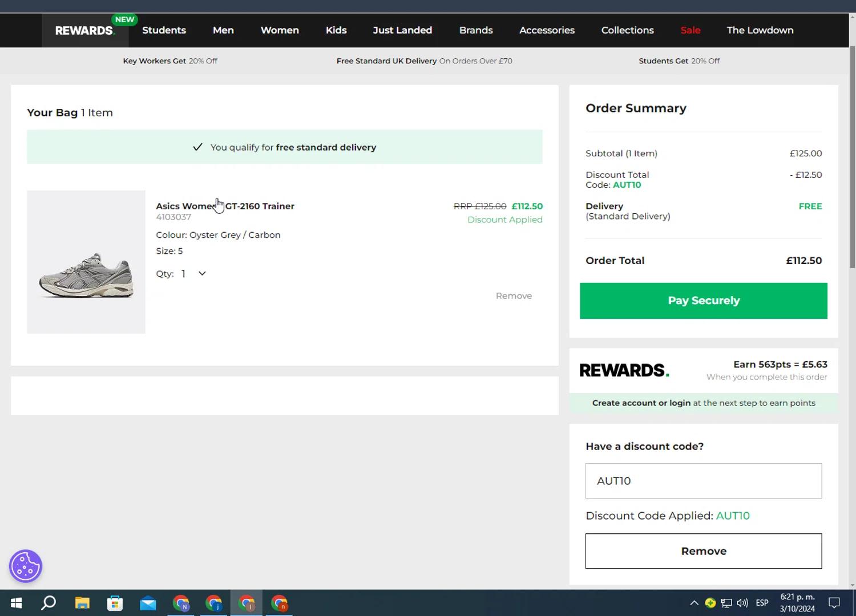Click the Order Total £112.50 amount
The height and width of the screenshot is (616, 856).
click(x=803, y=260)
